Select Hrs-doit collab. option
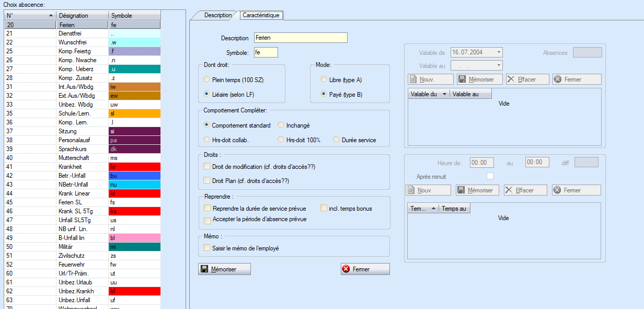644x309 pixels. pos(206,140)
